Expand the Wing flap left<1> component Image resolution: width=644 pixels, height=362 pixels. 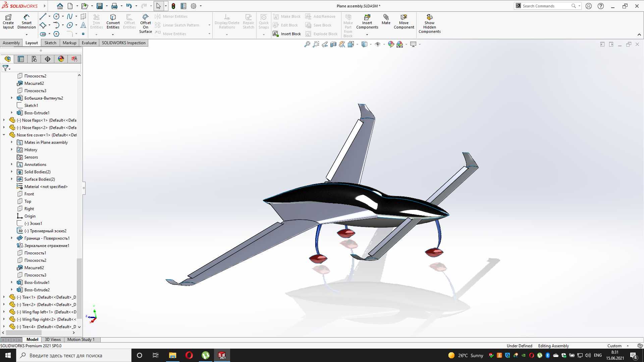click(4, 312)
